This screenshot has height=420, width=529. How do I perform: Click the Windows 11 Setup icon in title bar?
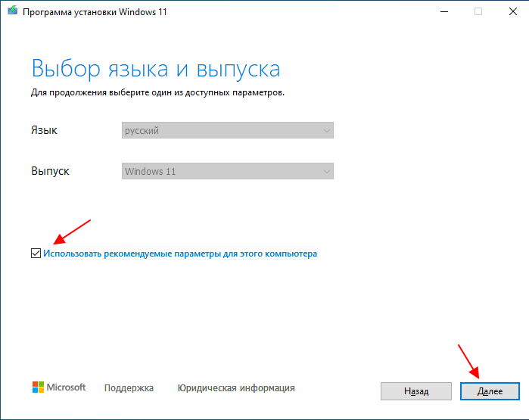[12, 11]
